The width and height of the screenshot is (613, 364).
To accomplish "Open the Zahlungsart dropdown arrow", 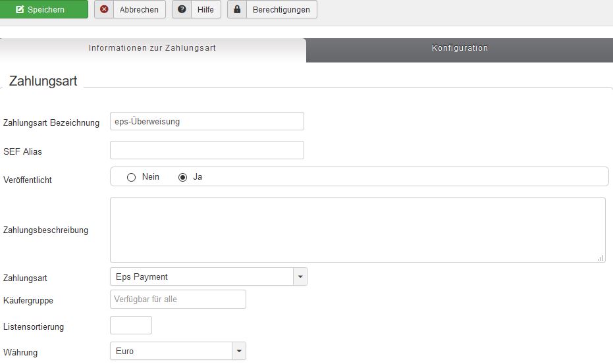I will pos(300,276).
